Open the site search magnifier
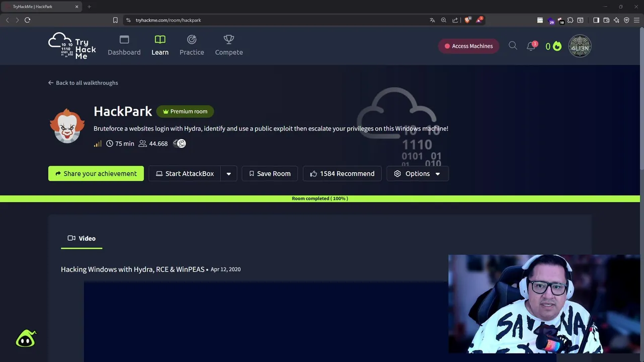 click(x=513, y=46)
